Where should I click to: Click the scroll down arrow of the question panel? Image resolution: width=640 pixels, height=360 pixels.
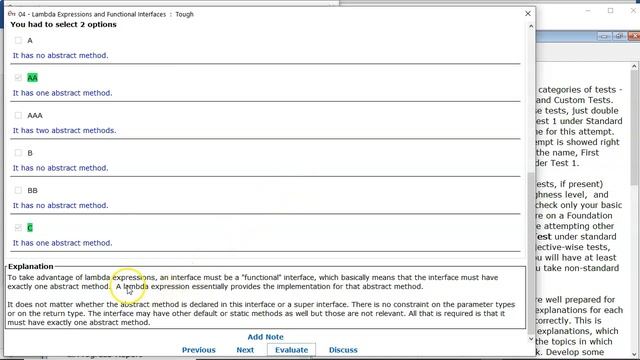click(531, 339)
